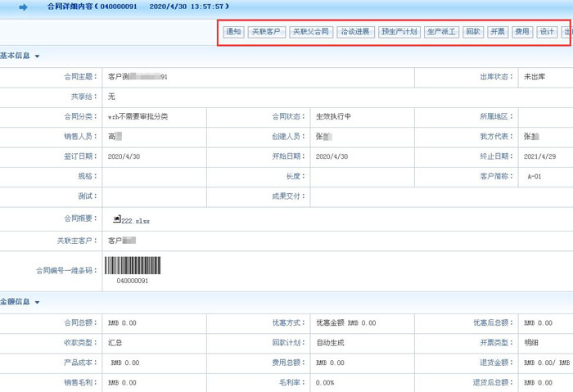Select the 生产派工 button

pos(442,33)
